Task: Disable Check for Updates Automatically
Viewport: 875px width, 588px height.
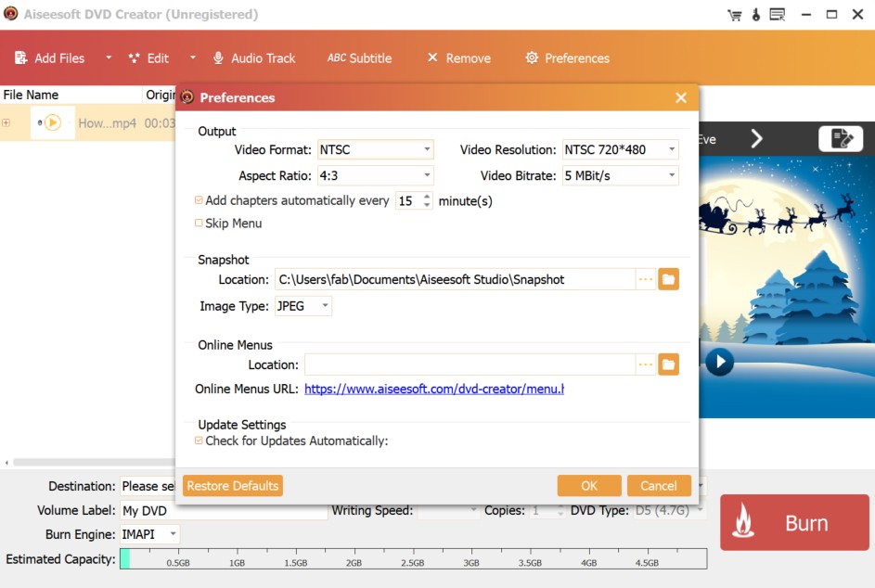Action: [198, 441]
